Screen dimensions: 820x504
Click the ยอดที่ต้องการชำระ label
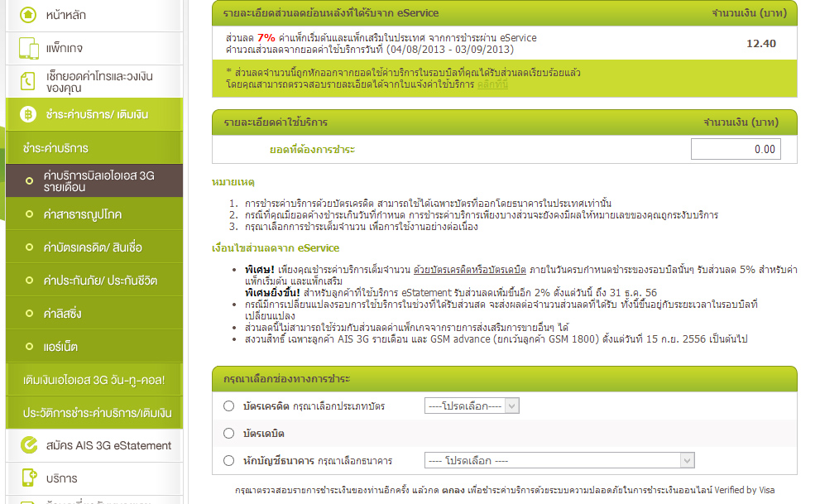[312, 150]
